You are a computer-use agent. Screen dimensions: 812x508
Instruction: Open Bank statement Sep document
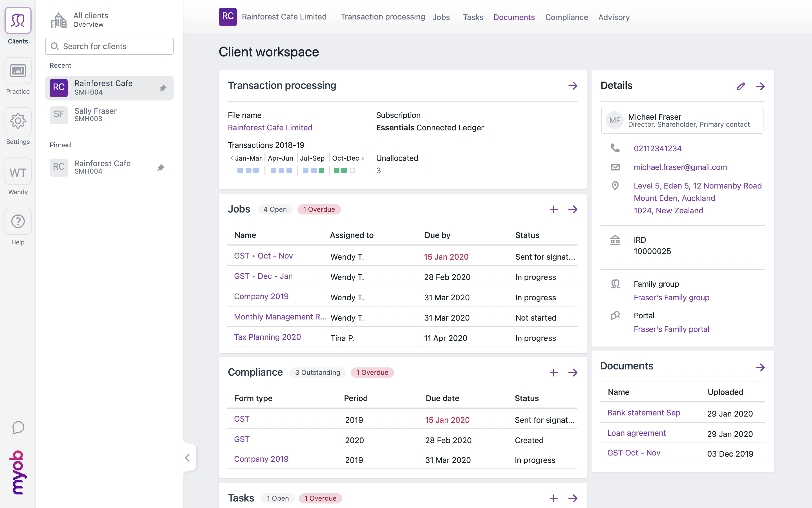coord(644,413)
